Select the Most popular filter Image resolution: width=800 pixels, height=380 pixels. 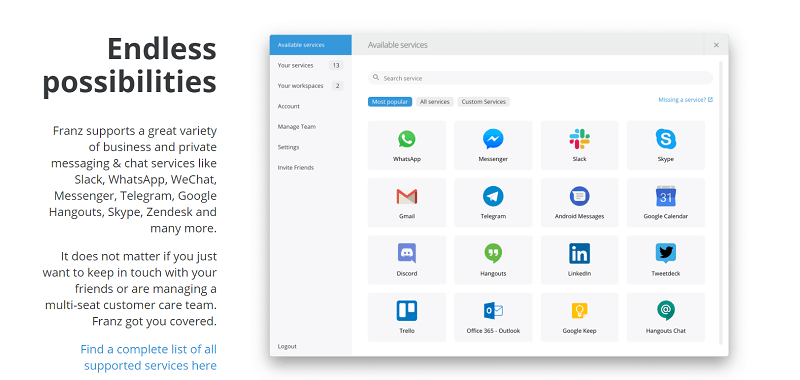point(390,102)
